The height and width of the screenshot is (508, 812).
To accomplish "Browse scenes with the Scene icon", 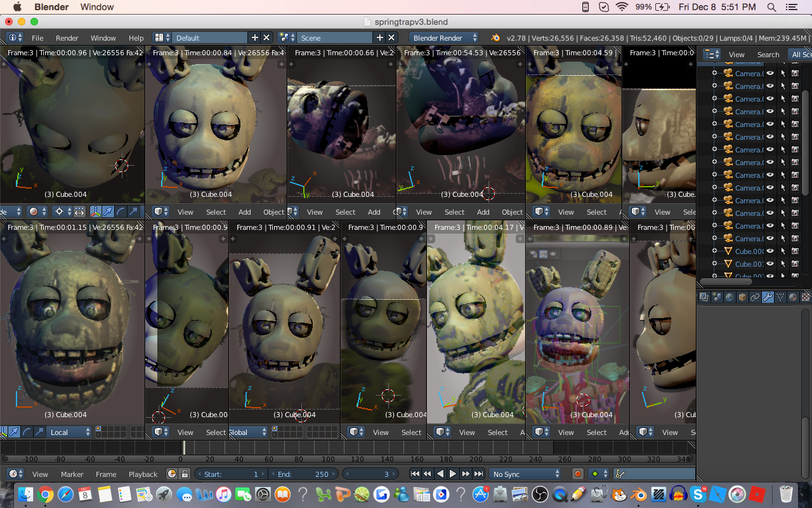I will (x=287, y=37).
